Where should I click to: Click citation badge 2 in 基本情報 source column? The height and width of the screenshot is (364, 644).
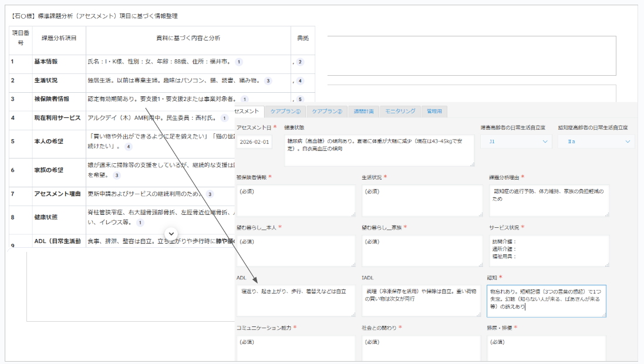pos(301,62)
